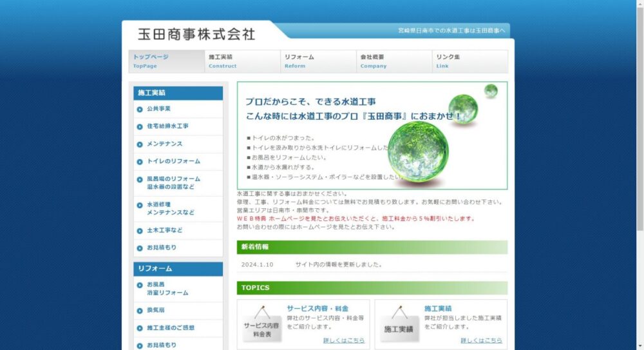Open お見積もり under 施工実績 section
This screenshot has height=350, width=644.
[162, 247]
